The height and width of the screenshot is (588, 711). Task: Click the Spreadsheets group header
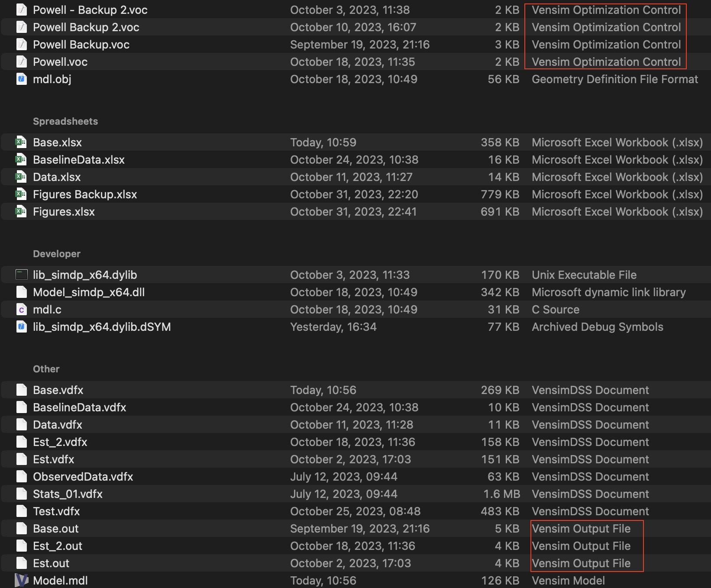tap(65, 121)
